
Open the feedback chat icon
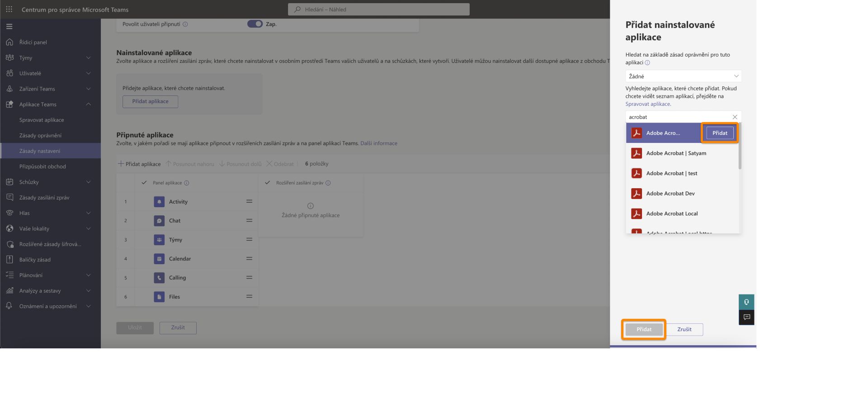746,317
